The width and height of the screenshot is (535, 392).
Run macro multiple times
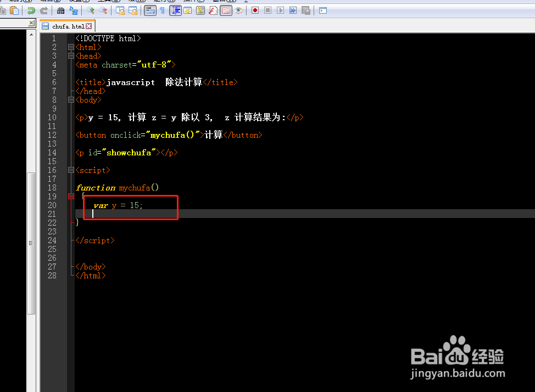tap(293, 10)
